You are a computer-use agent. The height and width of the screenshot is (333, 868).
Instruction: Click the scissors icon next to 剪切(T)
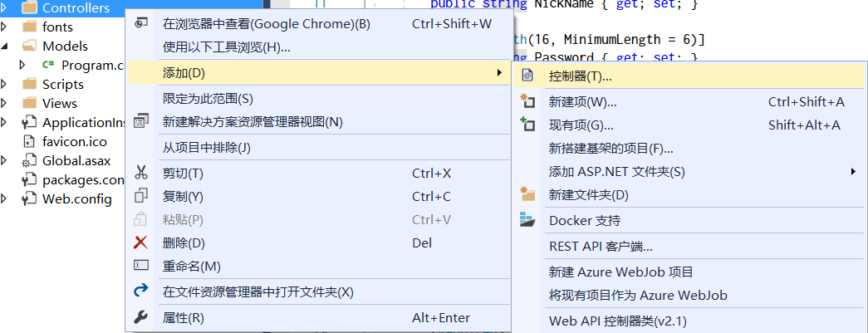141,174
